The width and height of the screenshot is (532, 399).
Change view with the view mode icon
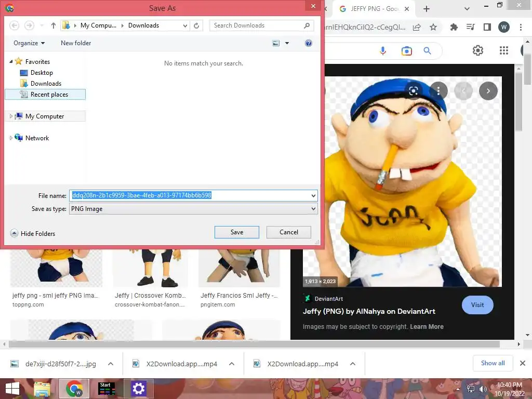pyautogui.click(x=276, y=43)
